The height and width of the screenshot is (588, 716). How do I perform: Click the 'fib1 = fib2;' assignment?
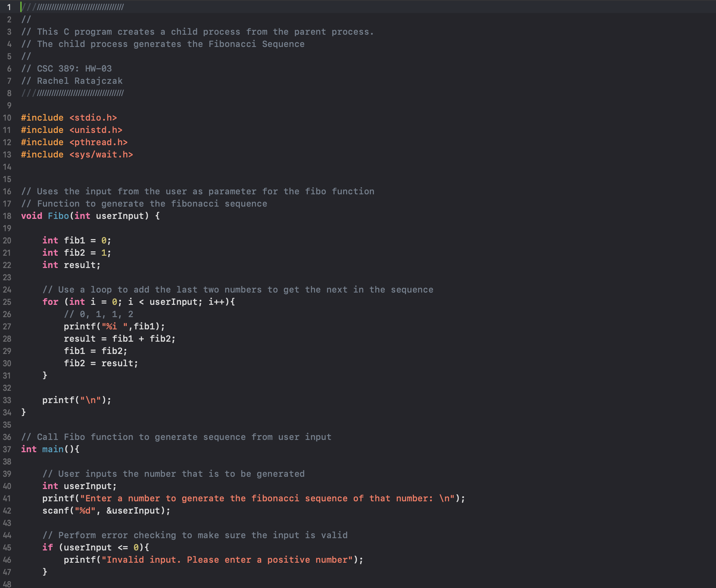[96, 351]
